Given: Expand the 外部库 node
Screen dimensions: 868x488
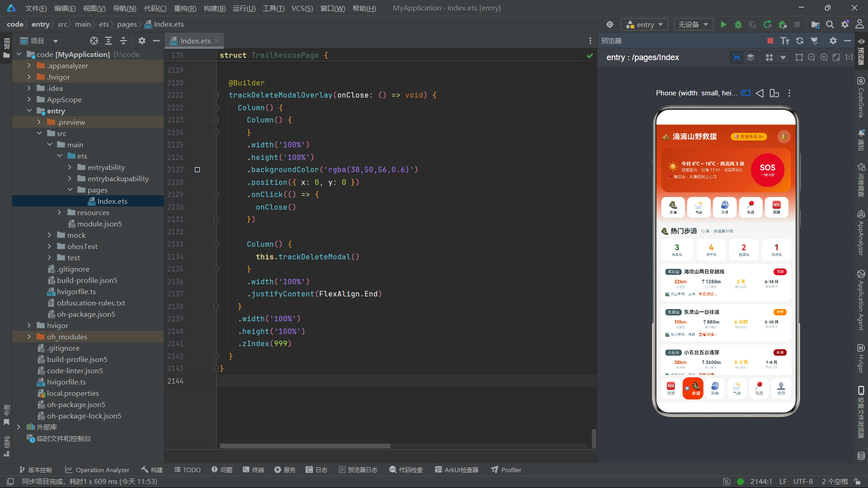Looking at the screenshot, I should (19, 427).
